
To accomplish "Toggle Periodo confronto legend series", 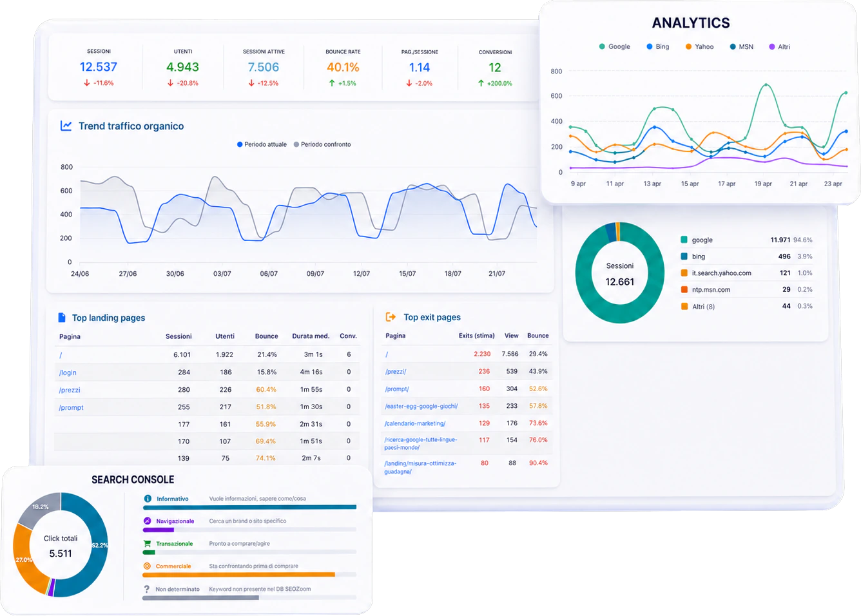I will coord(322,144).
